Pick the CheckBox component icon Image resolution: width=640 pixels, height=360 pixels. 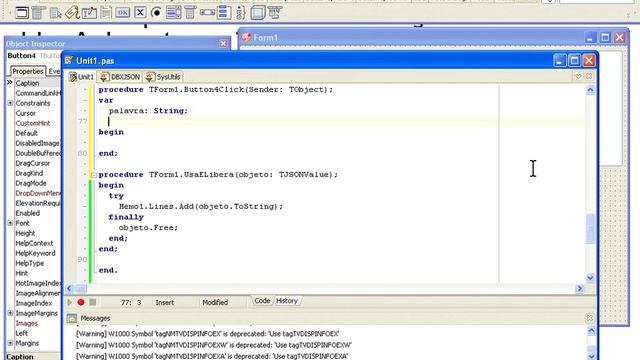(x=140, y=13)
